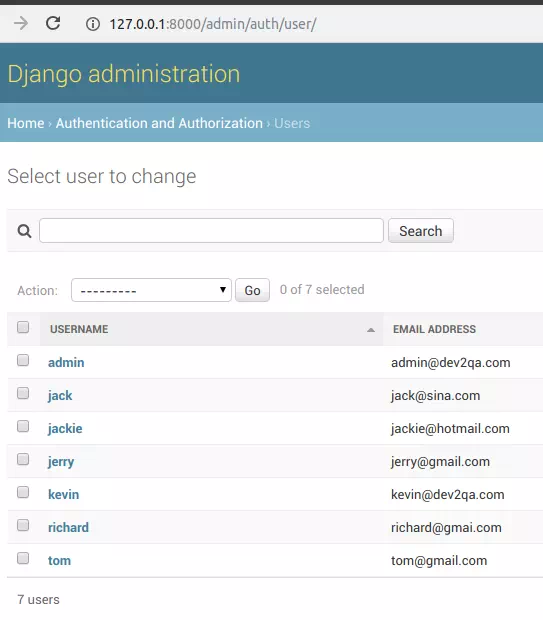This screenshot has width=543, height=620.
Task: Open the kevin user link
Action: 64,495
